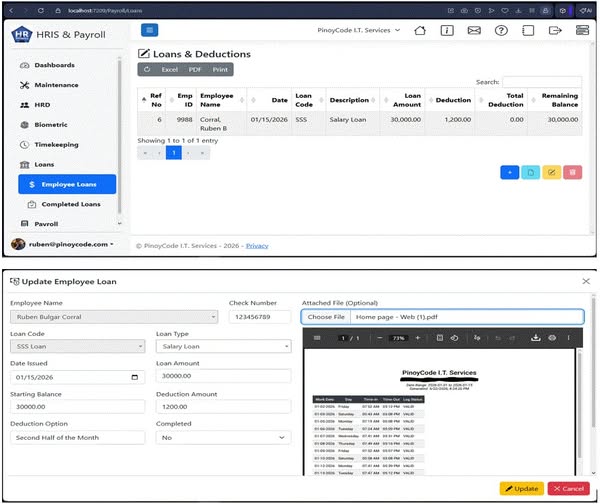
Task: Open the Loan Type dropdown
Action: (223, 346)
